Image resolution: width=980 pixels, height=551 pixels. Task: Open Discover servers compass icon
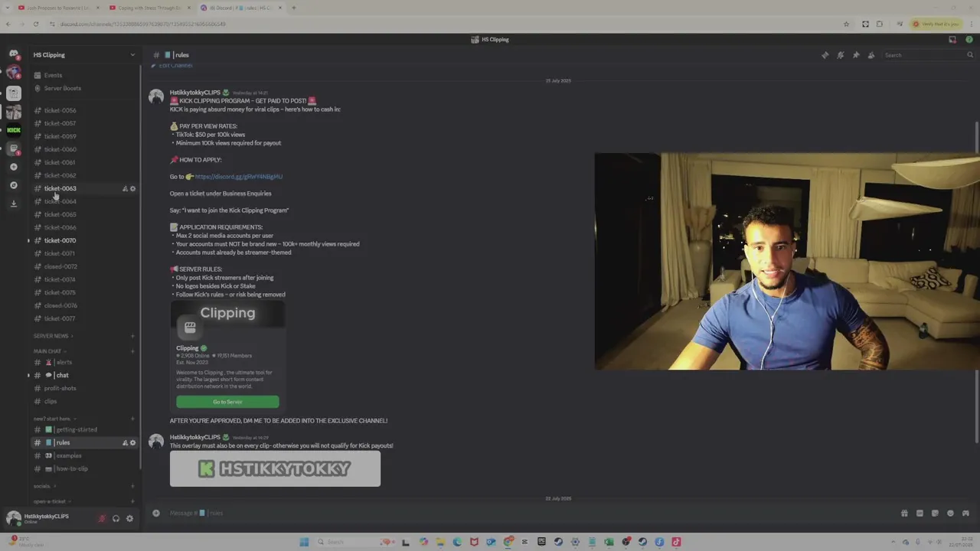click(13, 185)
